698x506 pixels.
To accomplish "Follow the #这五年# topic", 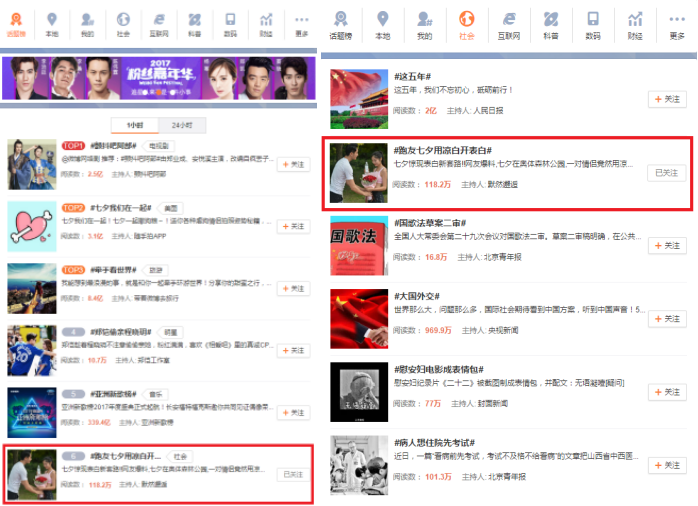I will (x=667, y=99).
